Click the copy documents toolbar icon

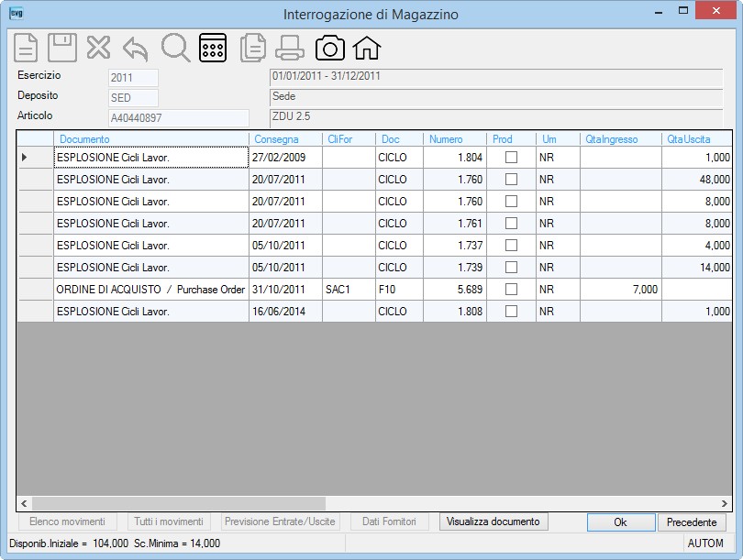252,48
